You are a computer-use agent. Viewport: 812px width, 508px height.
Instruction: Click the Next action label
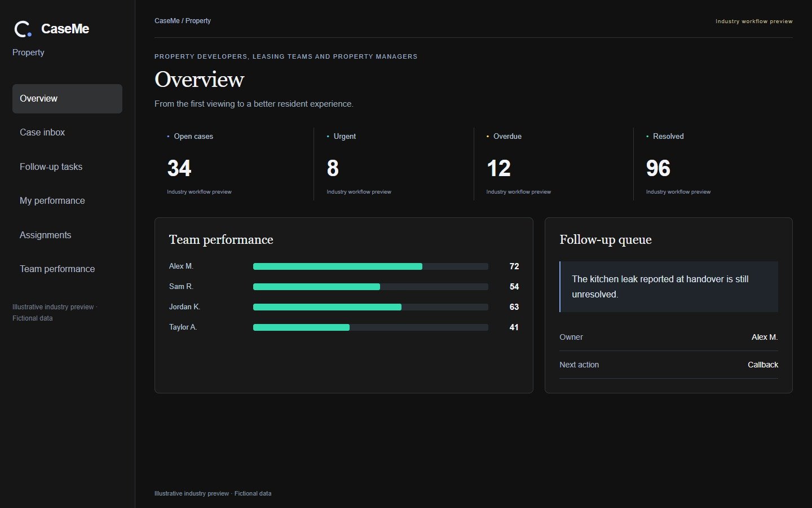tap(579, 365)
